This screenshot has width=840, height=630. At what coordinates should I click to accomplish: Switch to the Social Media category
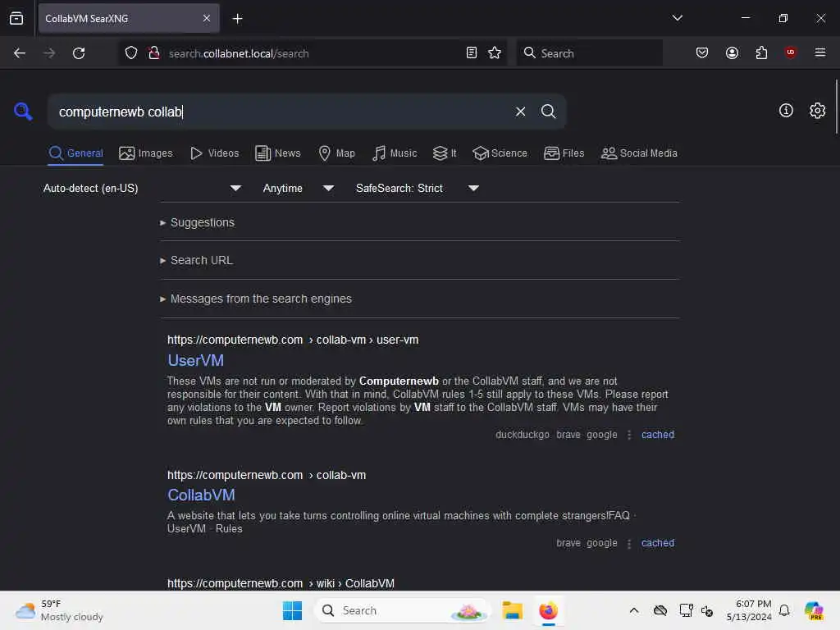pos(639,153)
